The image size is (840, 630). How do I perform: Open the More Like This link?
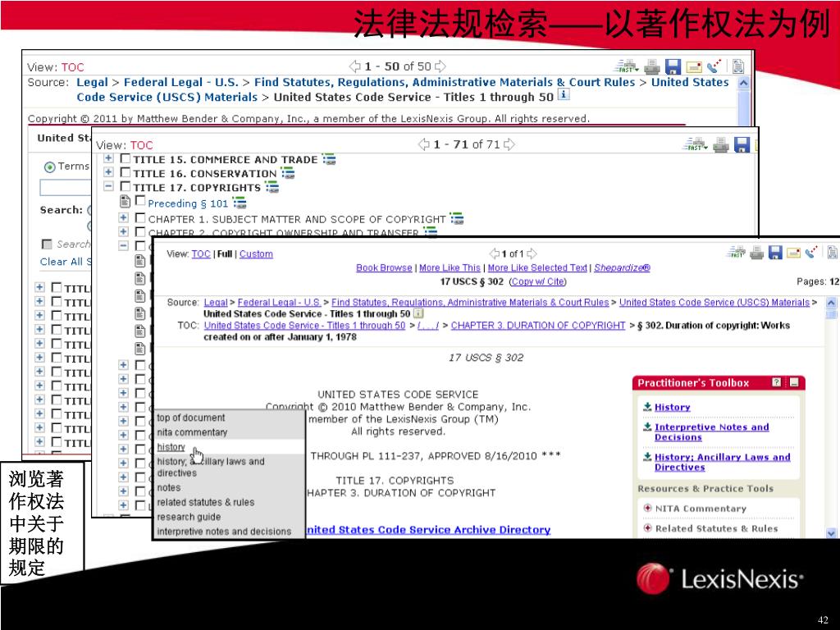(x=450, y=268)
